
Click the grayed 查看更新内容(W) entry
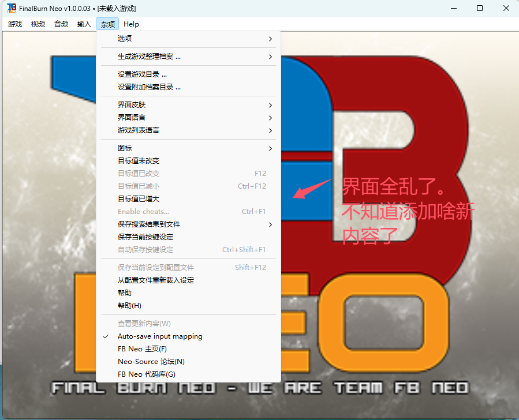[188, 324]
